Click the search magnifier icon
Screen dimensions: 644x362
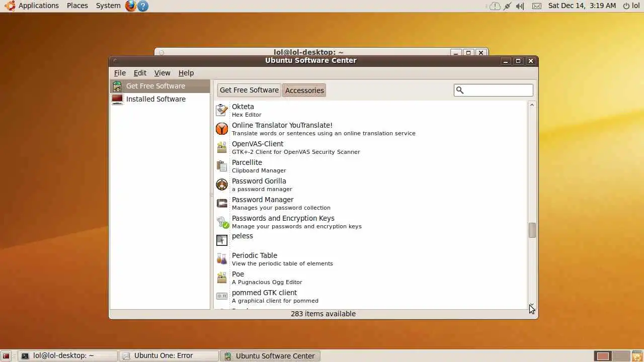click(459, 90)
